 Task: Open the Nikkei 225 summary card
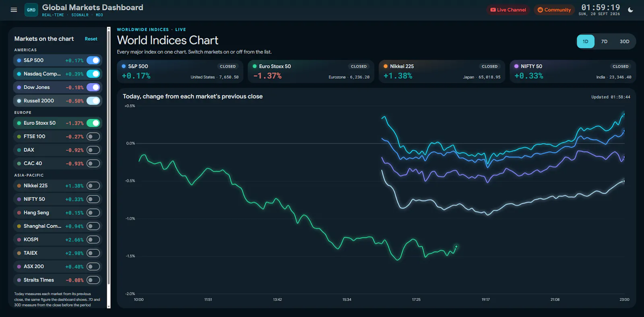(442, 72)
